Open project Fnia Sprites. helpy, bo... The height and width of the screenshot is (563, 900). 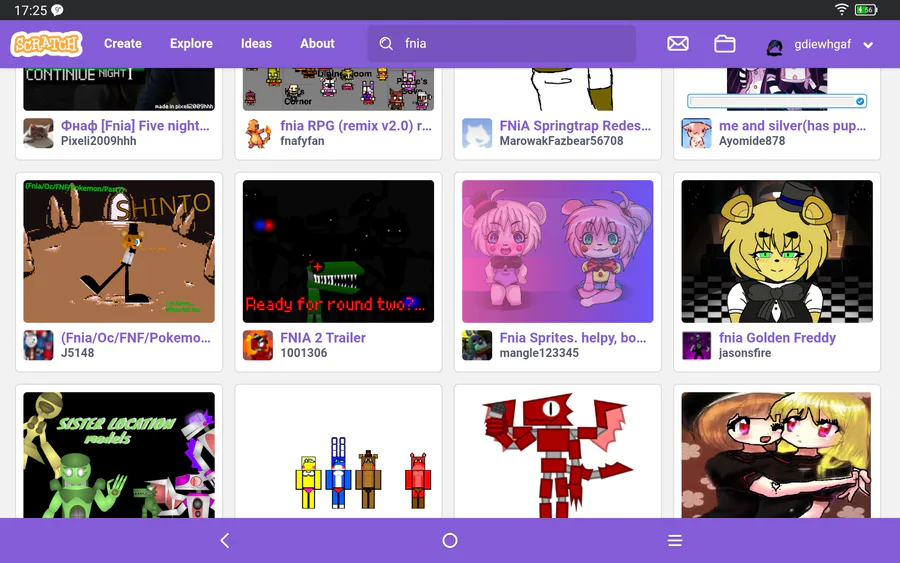tap(573, 338)
